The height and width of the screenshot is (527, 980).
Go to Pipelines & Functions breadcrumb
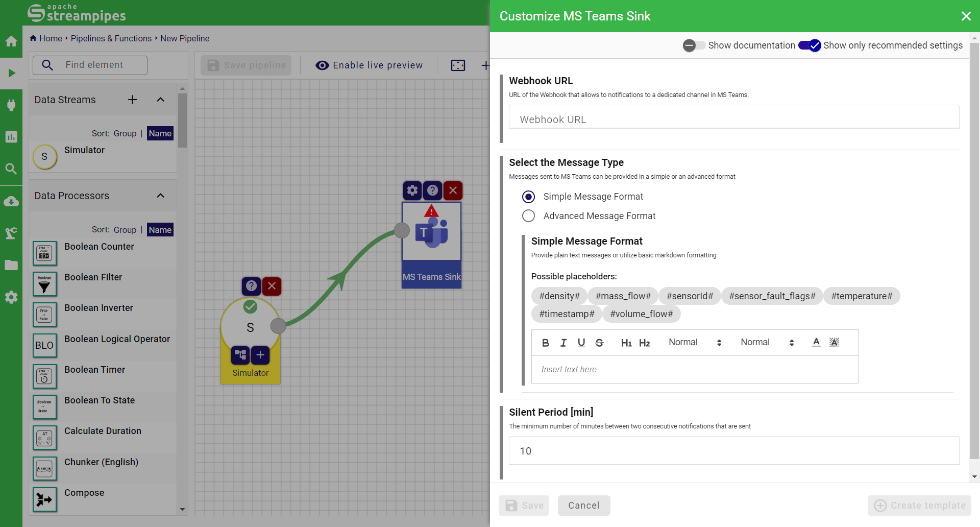pos(111,38)
